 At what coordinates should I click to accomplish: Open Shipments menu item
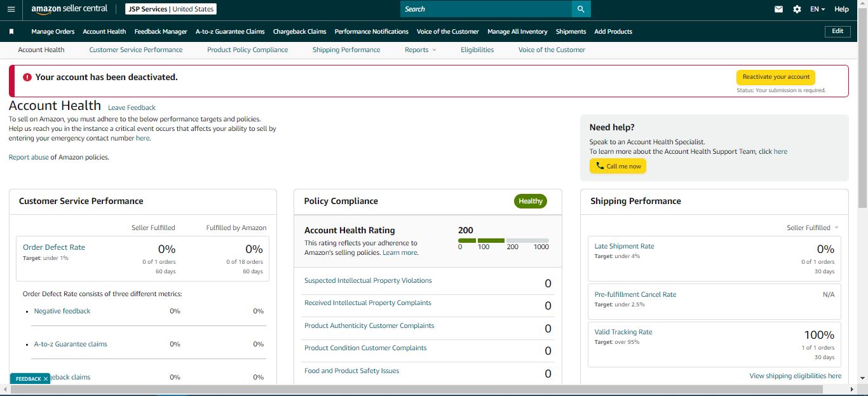click(571, 31)
